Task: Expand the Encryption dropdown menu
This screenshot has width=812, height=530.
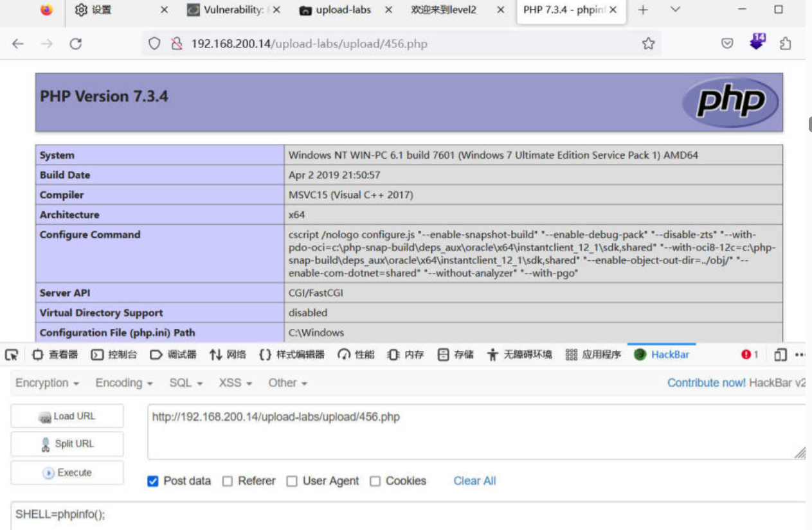Action: 47,383
